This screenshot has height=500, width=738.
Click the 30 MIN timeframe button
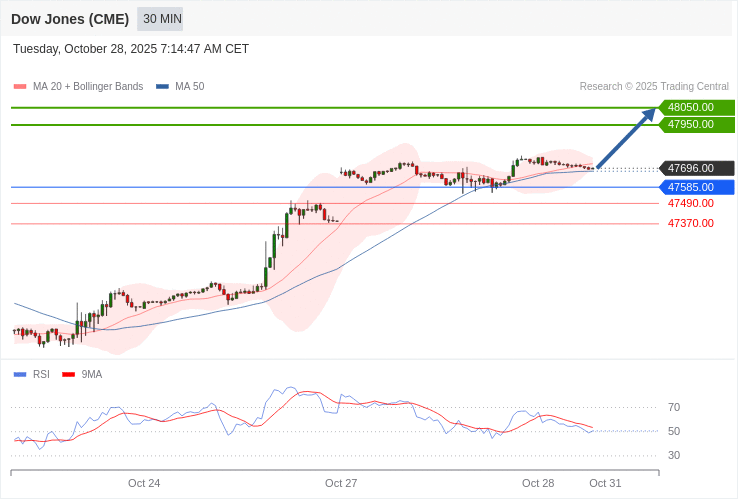coord(160,19)
